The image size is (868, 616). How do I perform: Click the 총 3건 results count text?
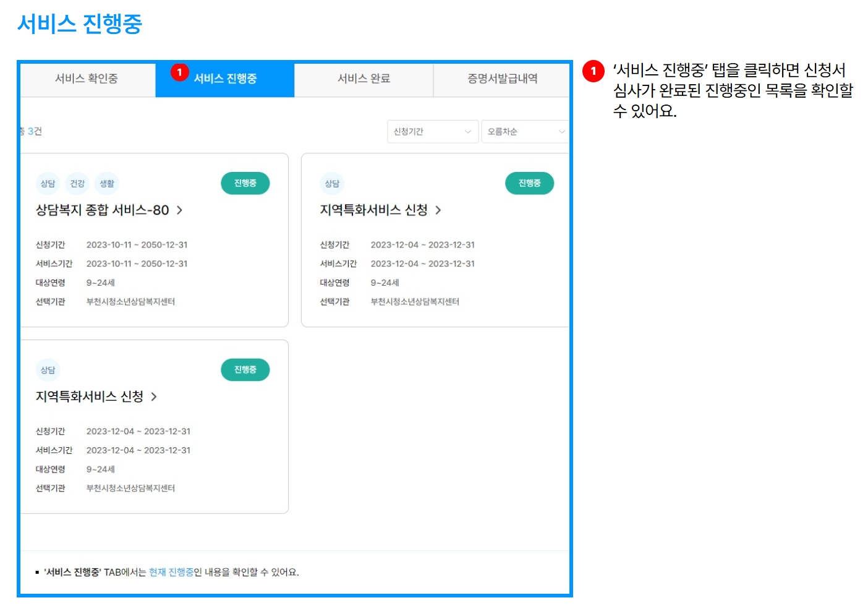30,131
